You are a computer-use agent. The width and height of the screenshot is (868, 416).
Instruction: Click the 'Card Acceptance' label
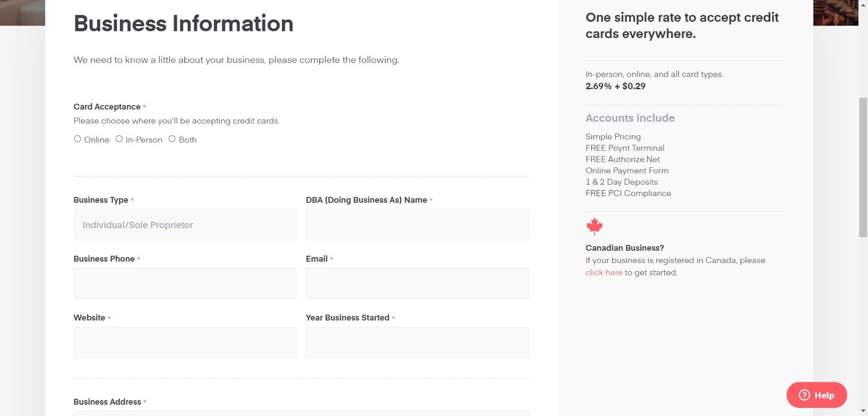coord(107,107)
